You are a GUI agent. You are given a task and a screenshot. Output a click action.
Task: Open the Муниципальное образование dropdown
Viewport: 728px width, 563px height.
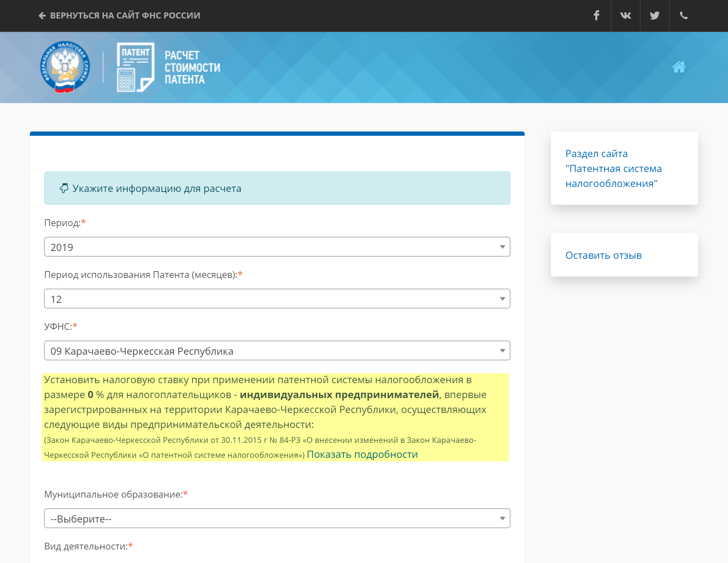pos(277,518)
